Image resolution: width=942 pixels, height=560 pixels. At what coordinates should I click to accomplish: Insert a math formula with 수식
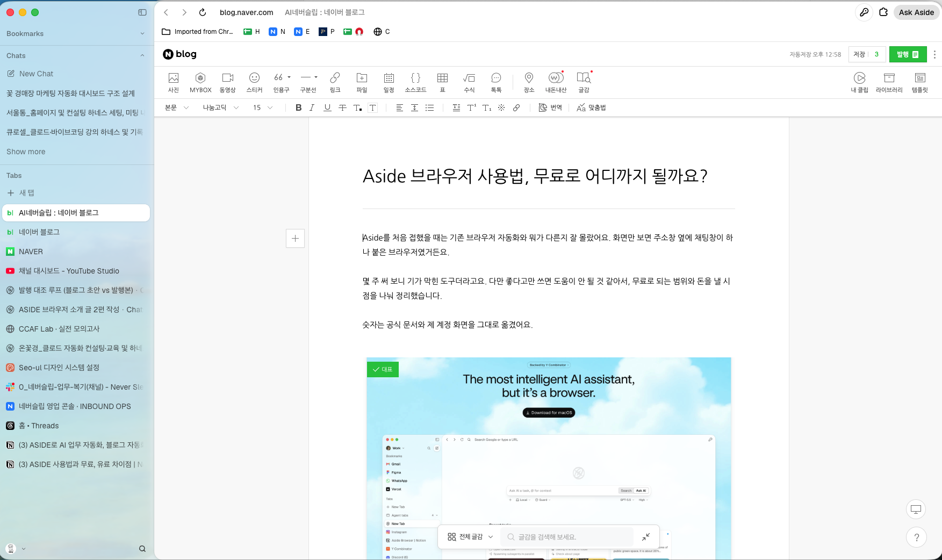point(469,82)
